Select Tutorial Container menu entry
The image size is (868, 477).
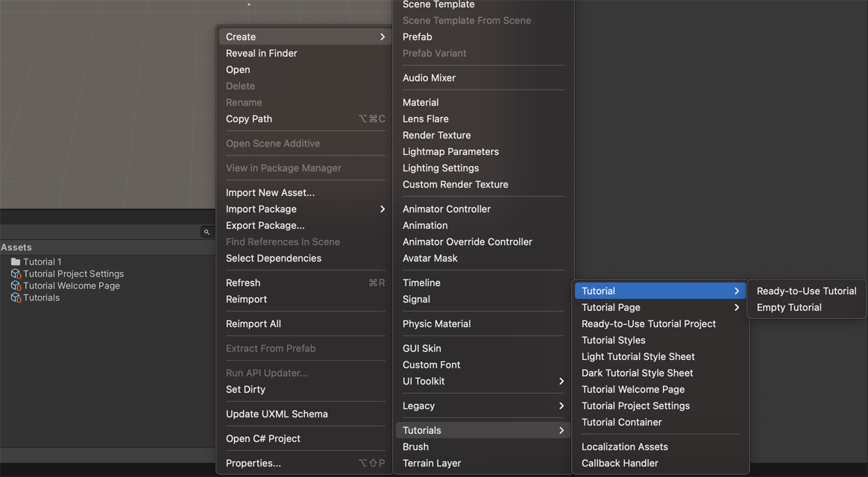pos(621,422)
